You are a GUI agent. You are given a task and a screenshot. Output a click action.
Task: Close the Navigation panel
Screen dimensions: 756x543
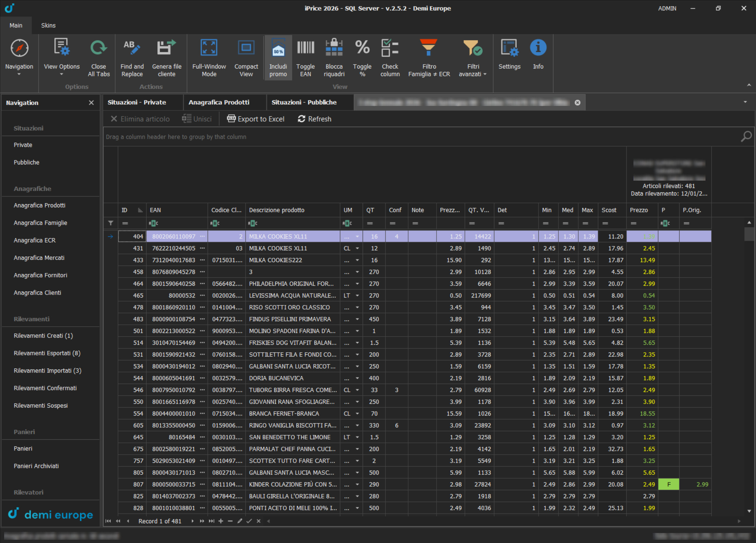tap(91, 103)
